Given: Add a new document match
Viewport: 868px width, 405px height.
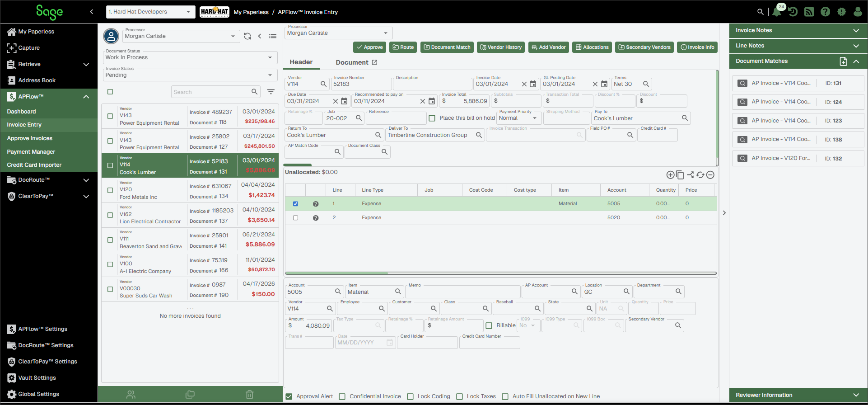Looking at the screenshot, I should pos(843,61).
